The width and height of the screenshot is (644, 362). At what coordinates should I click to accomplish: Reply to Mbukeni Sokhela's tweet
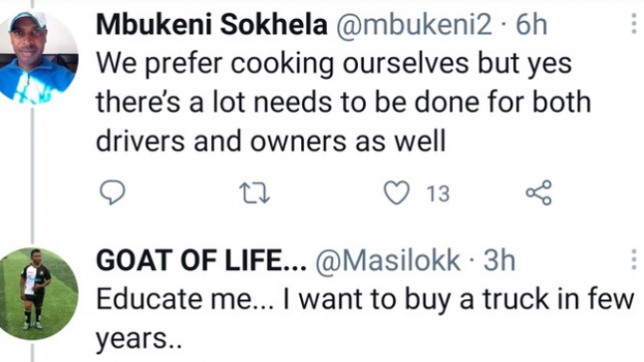click(112, 193)
